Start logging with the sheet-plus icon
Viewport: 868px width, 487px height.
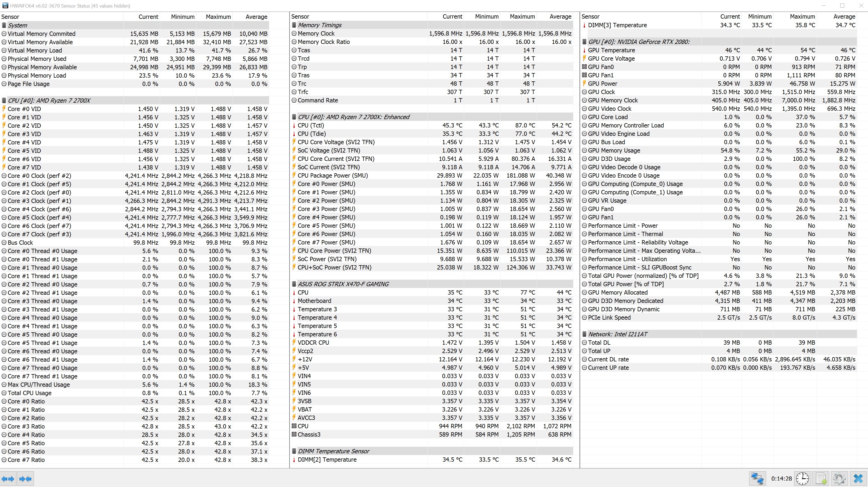tap(821, 479)
